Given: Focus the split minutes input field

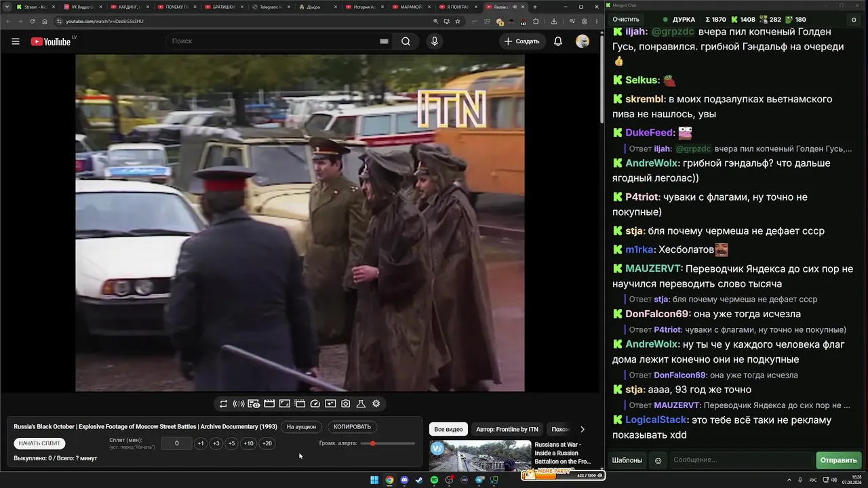Looking at the screenshot, I should tap(177, 443).
